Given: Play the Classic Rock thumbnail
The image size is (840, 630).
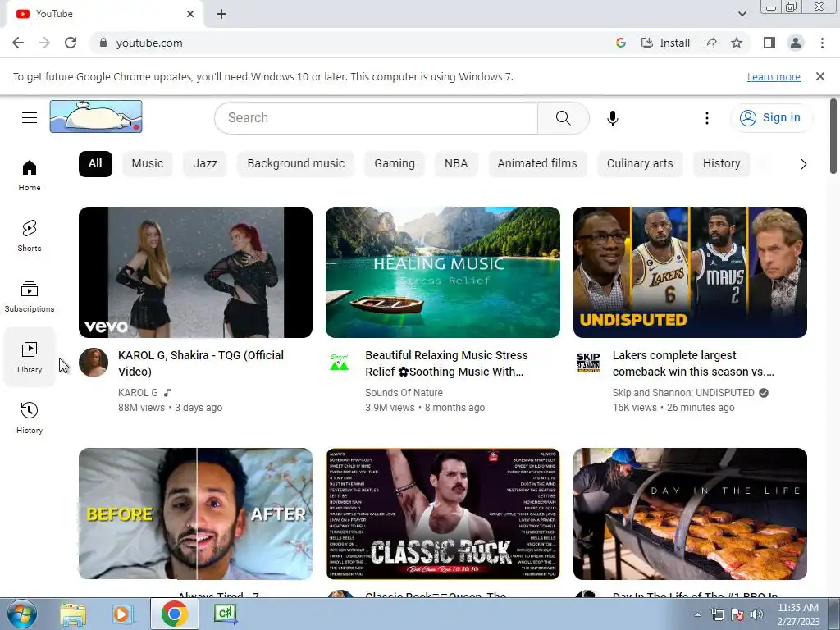Looking at the screenshot, I should pyautogui.click(x=443, y=514).
